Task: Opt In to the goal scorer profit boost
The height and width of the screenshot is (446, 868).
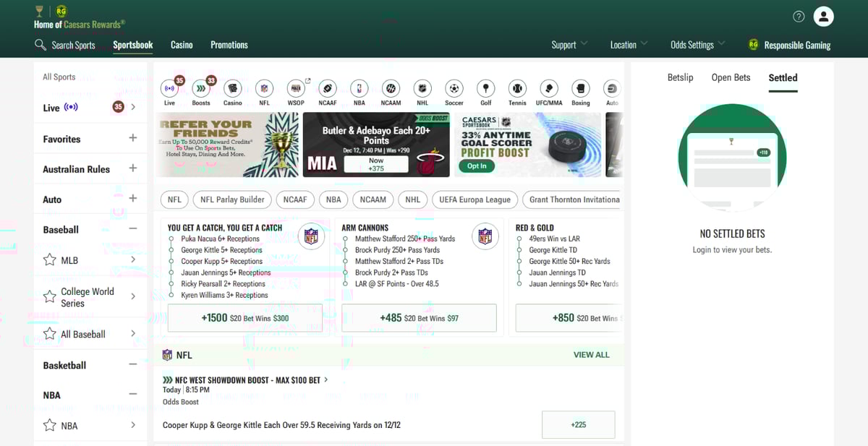Action: tap(477, 166)
